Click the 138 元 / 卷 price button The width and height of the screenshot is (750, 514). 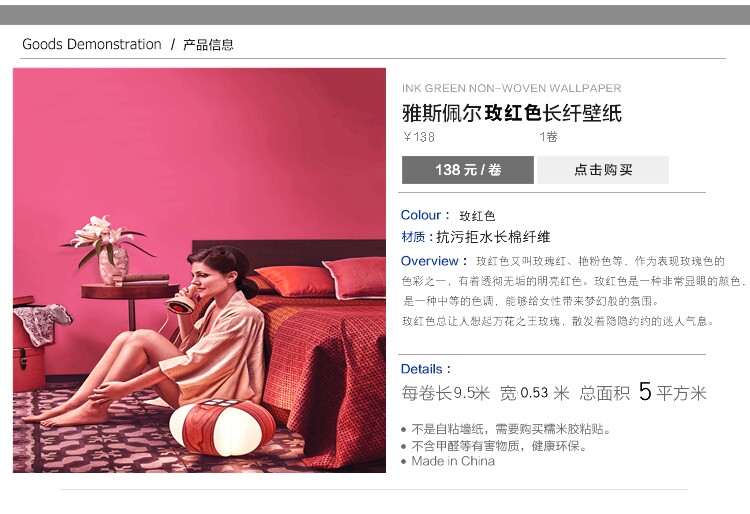tap(468, 170)
